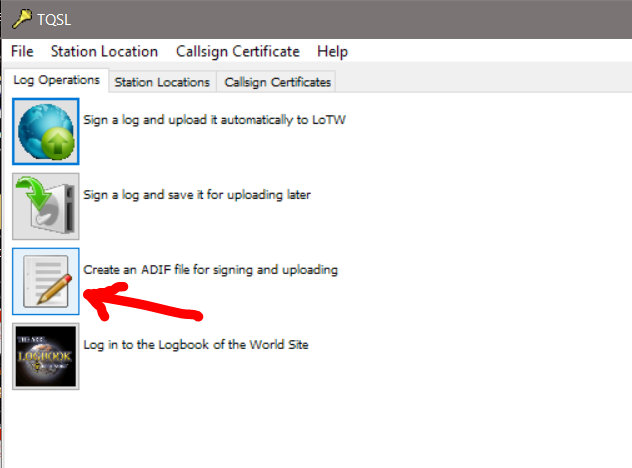Open the Help menu
This screenshot has height=468, width=632.
tap(332, 51)
